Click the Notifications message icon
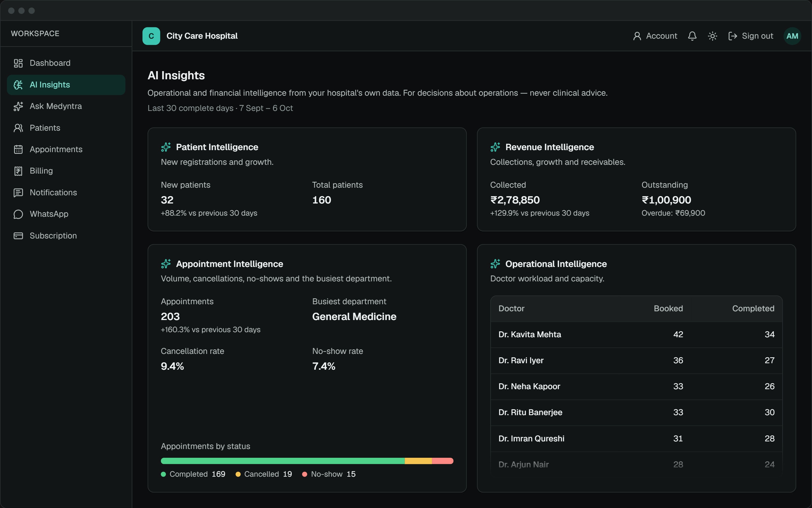 point(18,192)
